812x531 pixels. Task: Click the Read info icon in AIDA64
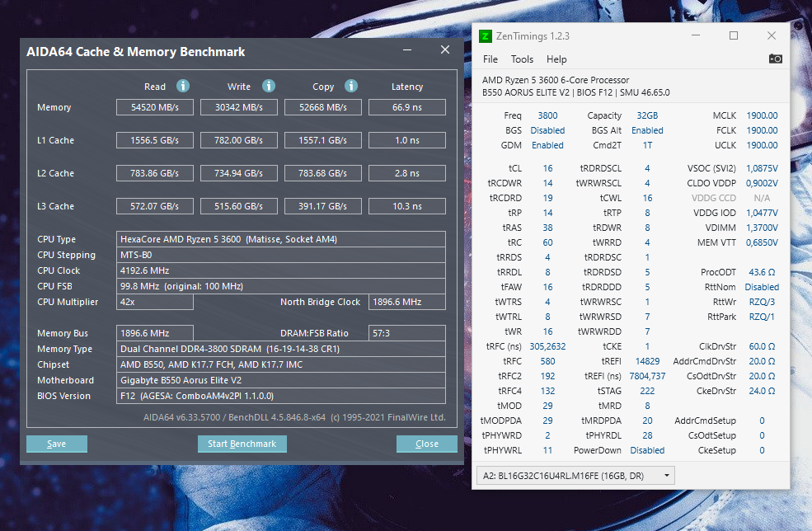point(183,86)
